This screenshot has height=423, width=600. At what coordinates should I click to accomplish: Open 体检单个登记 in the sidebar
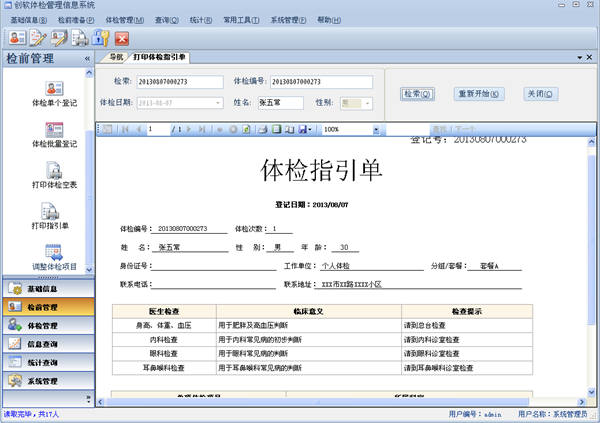pos(54,94)
